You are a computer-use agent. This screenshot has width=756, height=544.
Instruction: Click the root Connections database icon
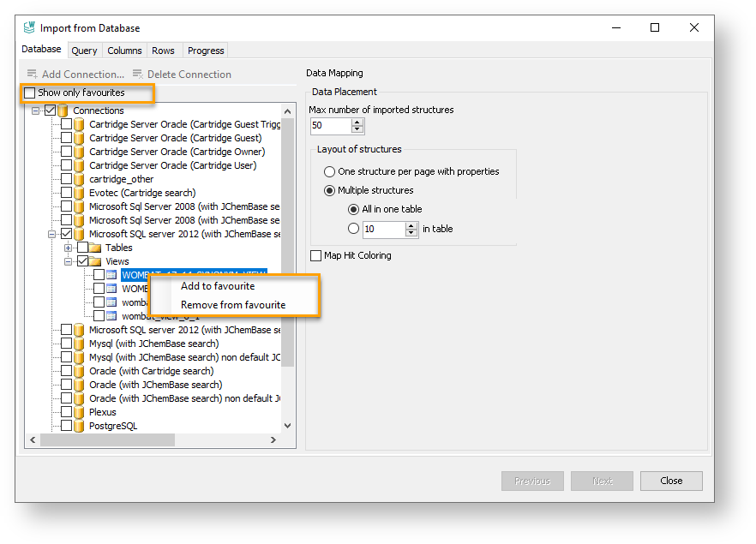[63, 111]
